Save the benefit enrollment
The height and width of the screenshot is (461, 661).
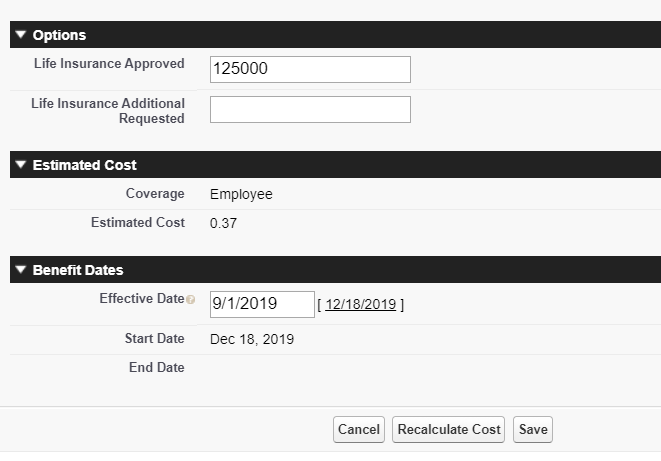[532, 429]
